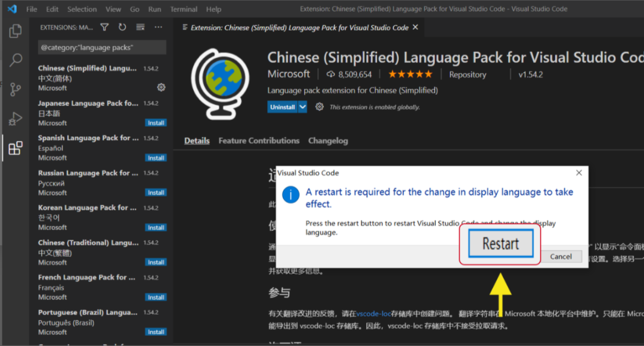Click the extensions search input field

(103, 47)
